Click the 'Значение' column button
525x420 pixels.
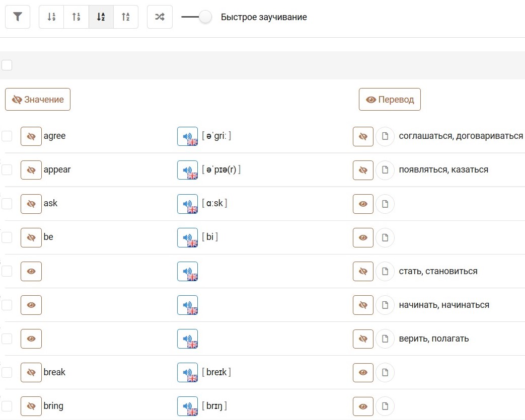(x=38, y=100)
